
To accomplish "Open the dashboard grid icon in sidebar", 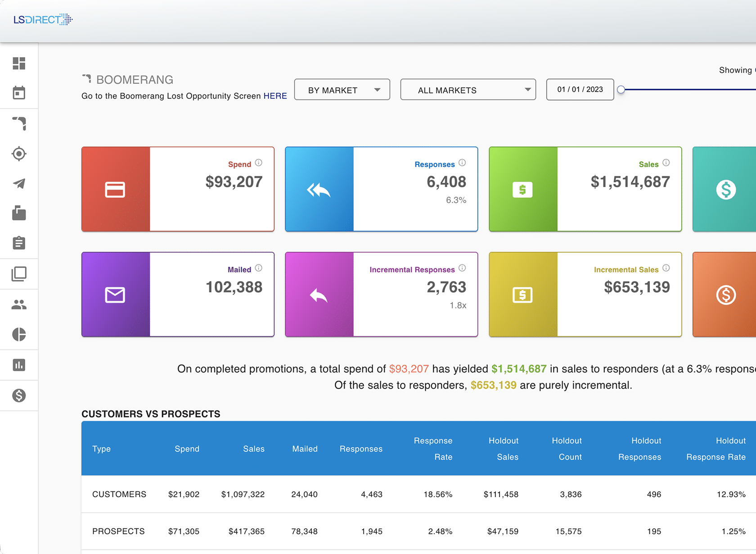I will (x=19, y=64).
